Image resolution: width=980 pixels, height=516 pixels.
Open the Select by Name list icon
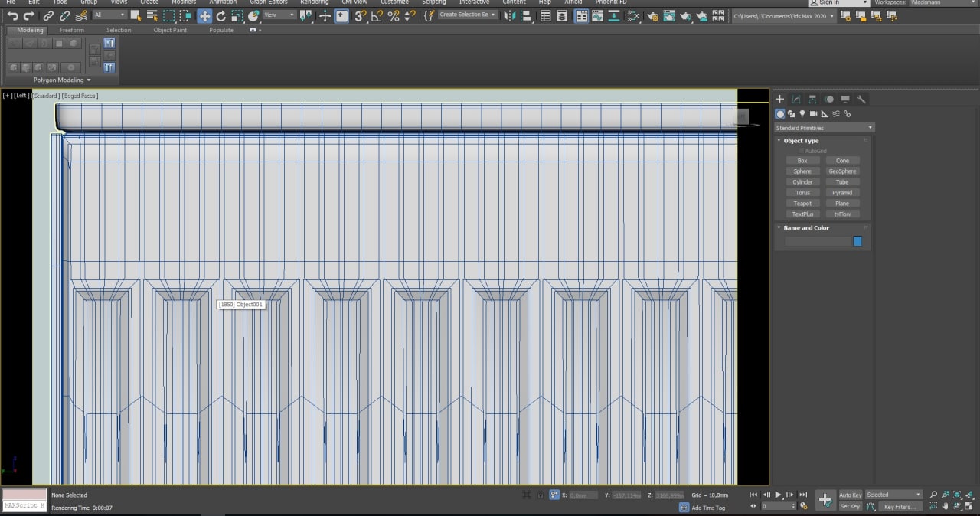152,16
